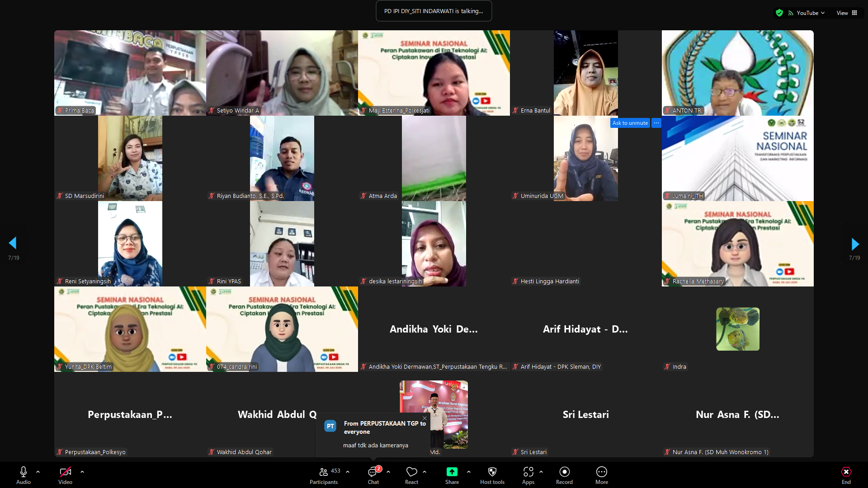Image resolution: width=868 pixels, height=488 pixels.
Task: Expand the React options caret
Action: pos(425,472)
